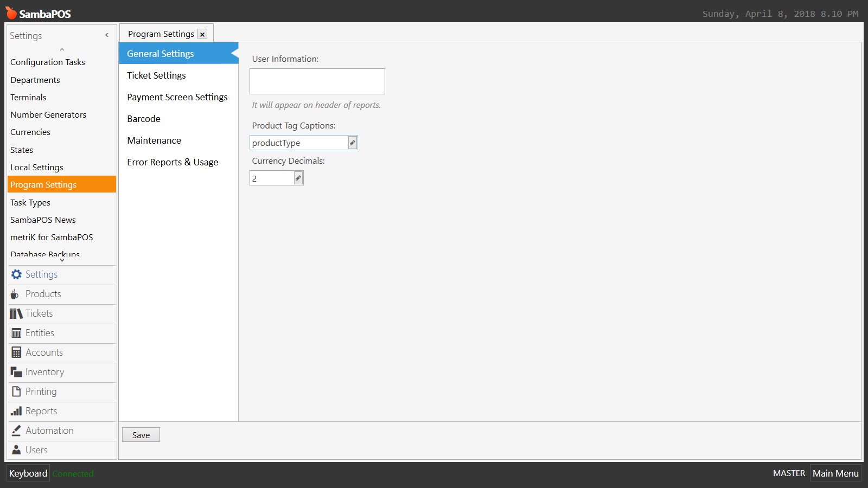Click the Save button
The height and width of the screenshot is (488, 868).
141,435
